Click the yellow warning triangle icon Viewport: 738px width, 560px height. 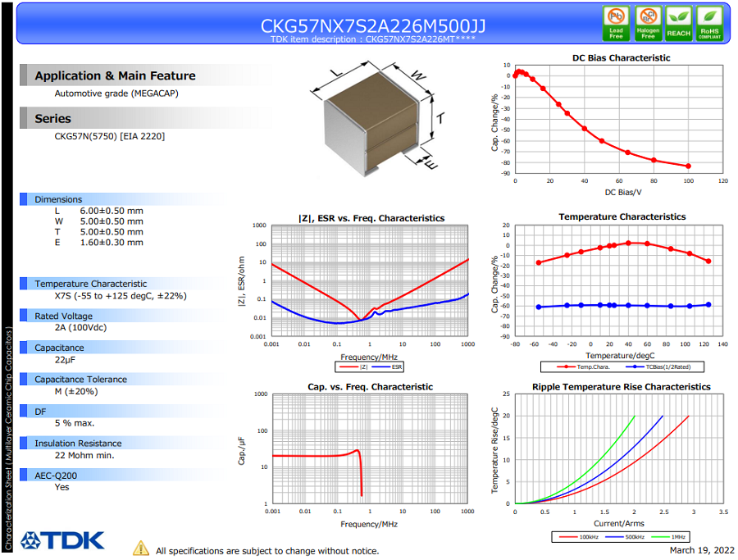(x=141, y=549)
